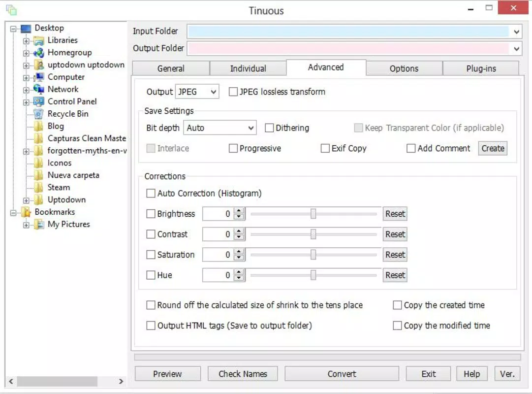Check Copy the modified time
This screenshot has height=394, width=532.
tap(397, 326)
